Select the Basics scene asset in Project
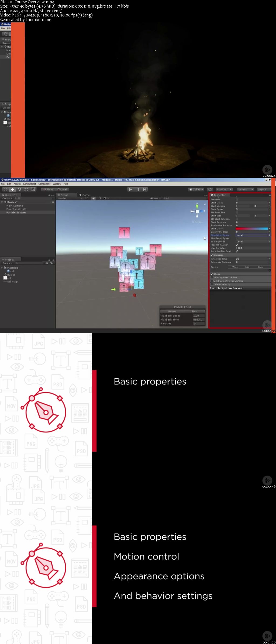The height and width of the screenshot is (644, 276). pos(9,275)
